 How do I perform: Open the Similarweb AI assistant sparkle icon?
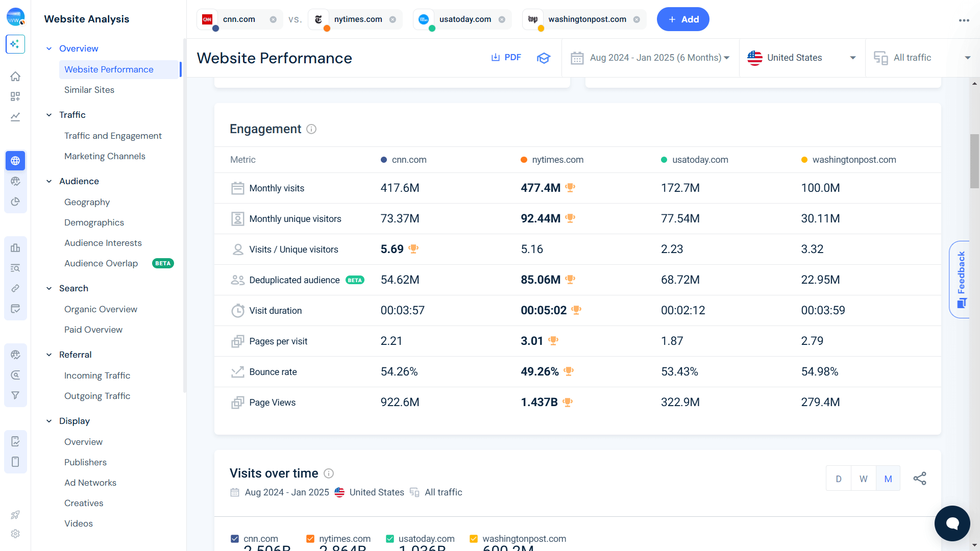pyautogui.click(x=15, y=44)
